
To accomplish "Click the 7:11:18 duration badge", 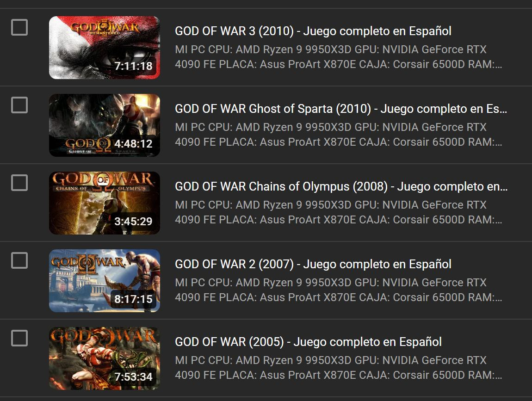I will point(133,66).
